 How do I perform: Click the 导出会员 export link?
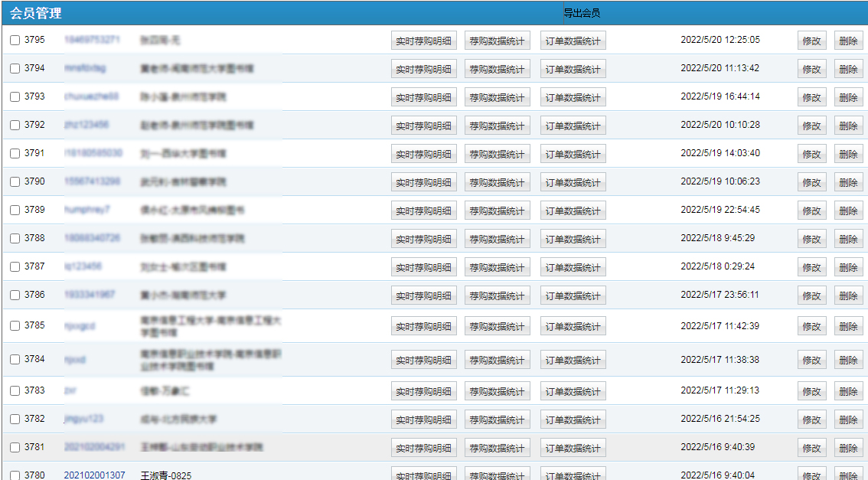[x=582, y=13]
